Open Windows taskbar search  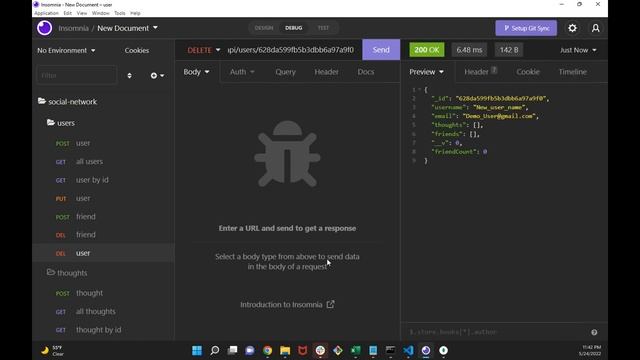pos(215,350)
